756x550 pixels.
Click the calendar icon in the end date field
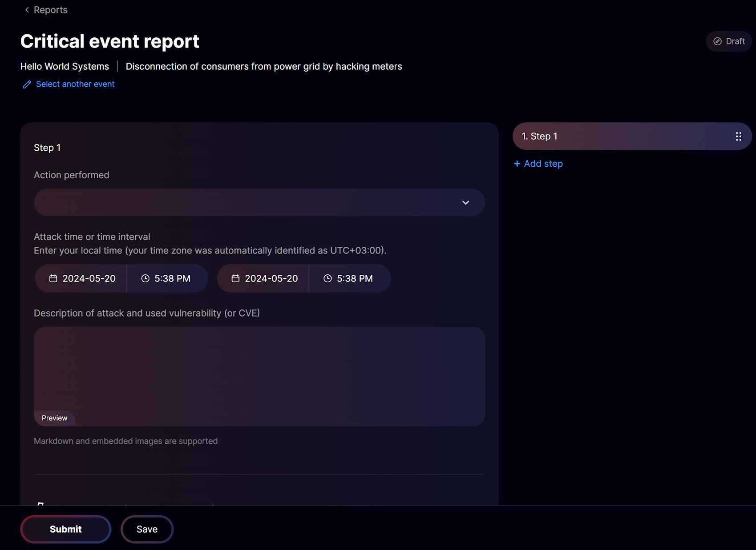pyautogui.click(x=235, y=278)
